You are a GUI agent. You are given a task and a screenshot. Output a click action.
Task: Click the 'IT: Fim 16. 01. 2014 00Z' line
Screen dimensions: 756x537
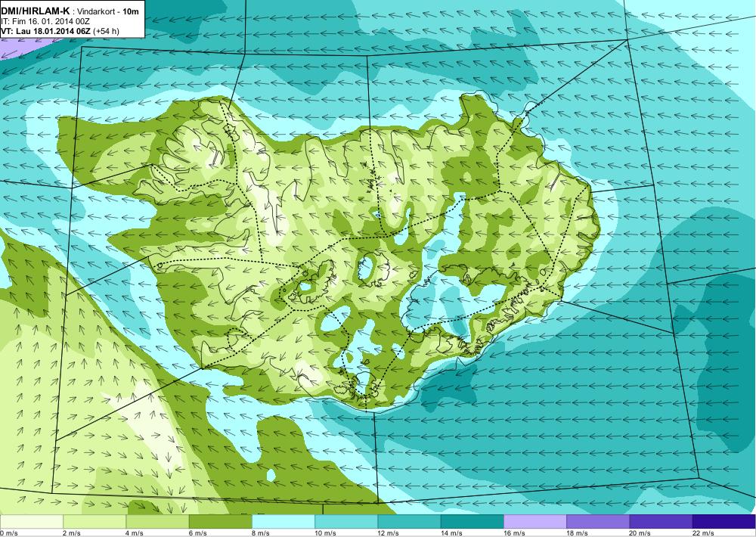point(45,20)
